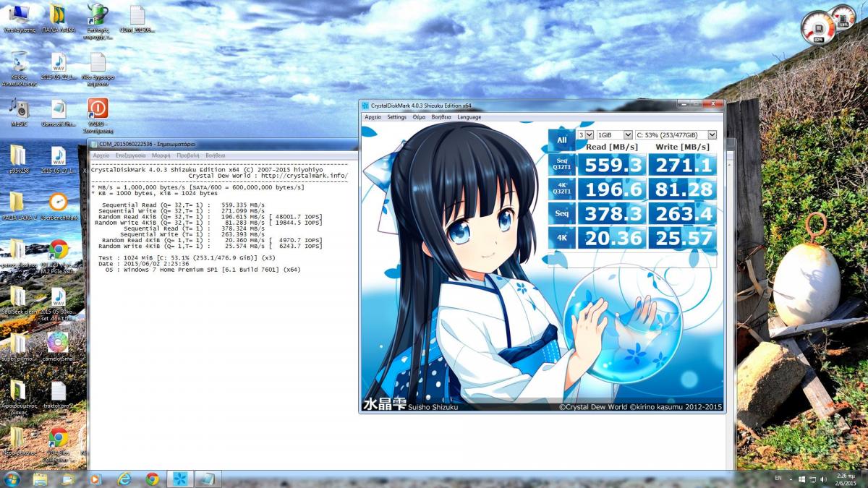Viewport: 868px width, 488px height.
Task: Open CrystalDiskMark's Αρχείο menu
Action: 373,117
